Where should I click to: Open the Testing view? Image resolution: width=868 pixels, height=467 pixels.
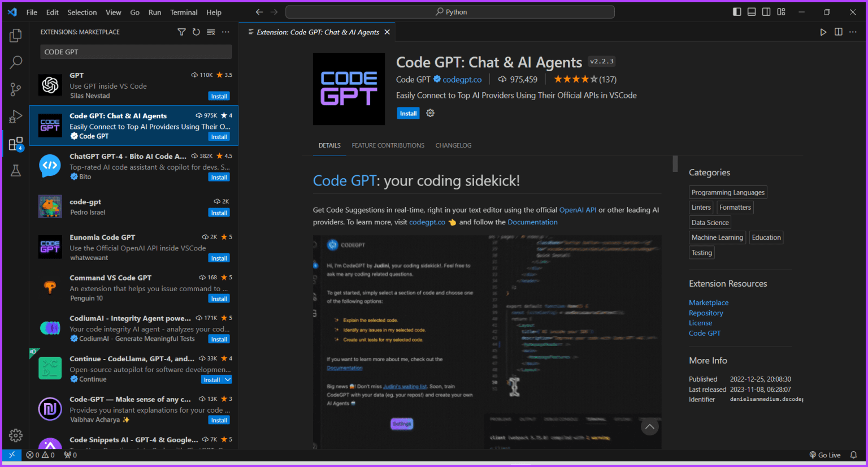coord(15,171)
